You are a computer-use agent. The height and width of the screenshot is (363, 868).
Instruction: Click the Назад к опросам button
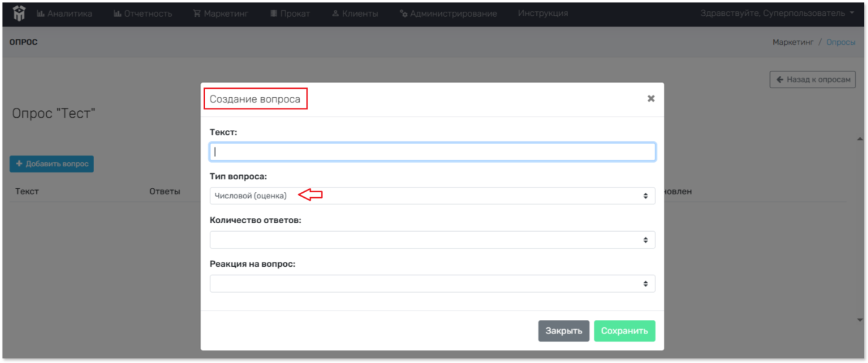(812, 80)
